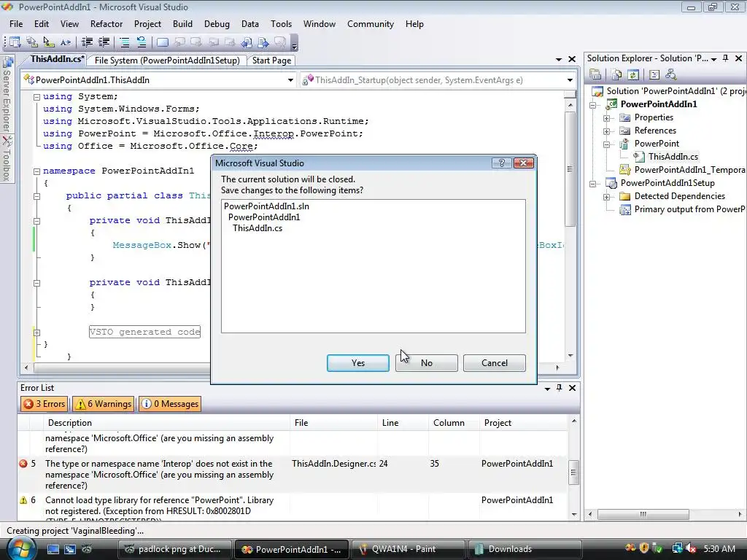The height and width of the screenshot is (560, 747).
Task: Switch to the Start Page tab
Action: pyautogui.click(x=271, y=61)
